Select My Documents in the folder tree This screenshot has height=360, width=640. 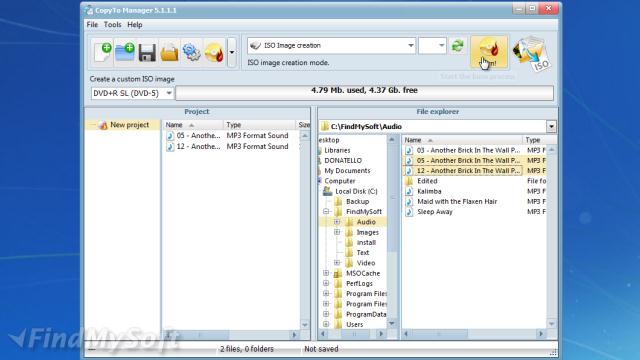pos(347,171)
